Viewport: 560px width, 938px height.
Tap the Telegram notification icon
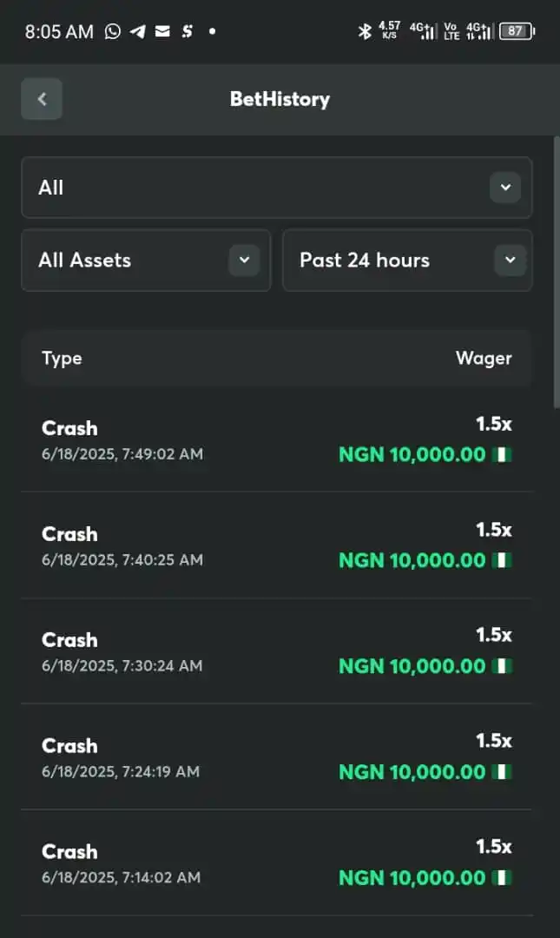pos(137,31)
